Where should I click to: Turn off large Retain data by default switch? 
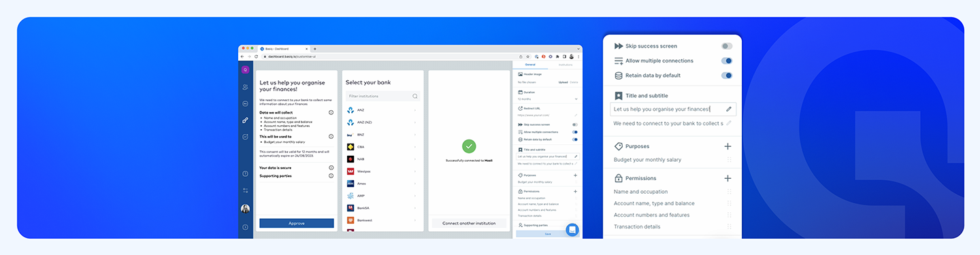click(727, 75)
